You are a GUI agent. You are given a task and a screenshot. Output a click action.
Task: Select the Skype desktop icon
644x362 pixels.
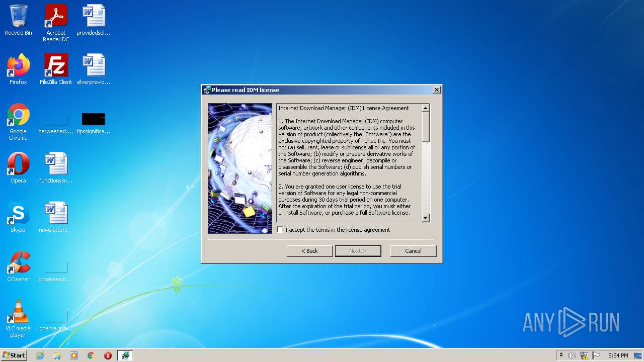pos(18,217)
